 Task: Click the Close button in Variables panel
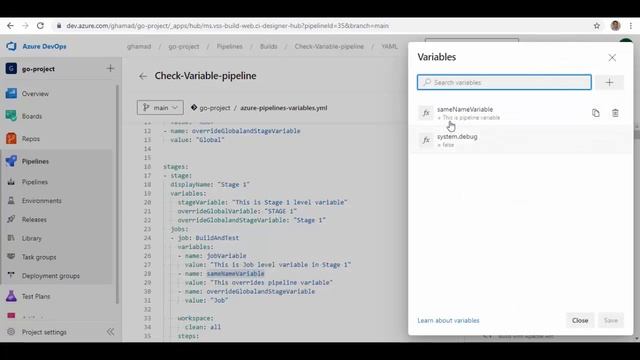click(x=580, y=320)
